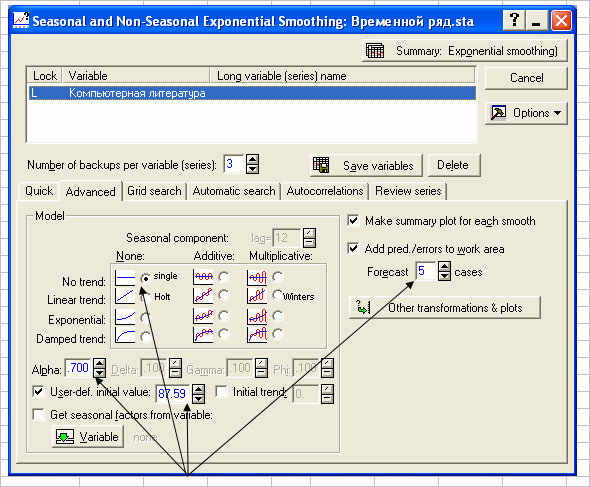Click the exponential trend model icon
The height and width of the screenshot is (487, 590).
tap(125, 316)
